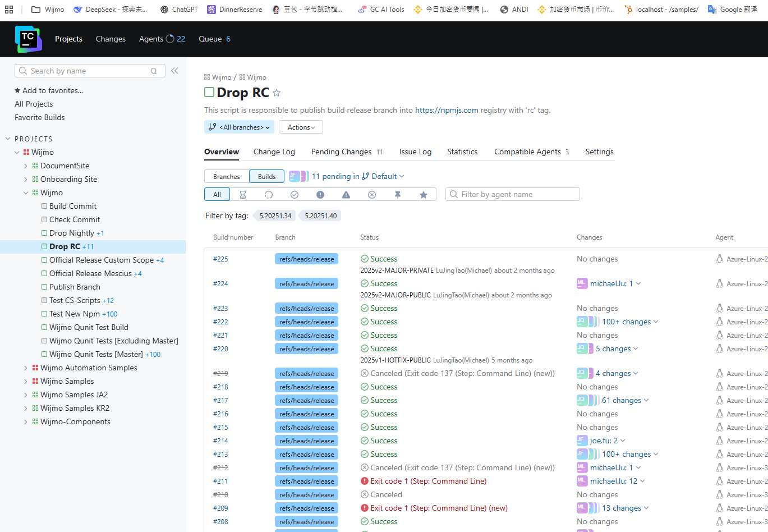The image size is (768, 532).
Task: Filter builds by running spinner icon
Action: (269, 195)
